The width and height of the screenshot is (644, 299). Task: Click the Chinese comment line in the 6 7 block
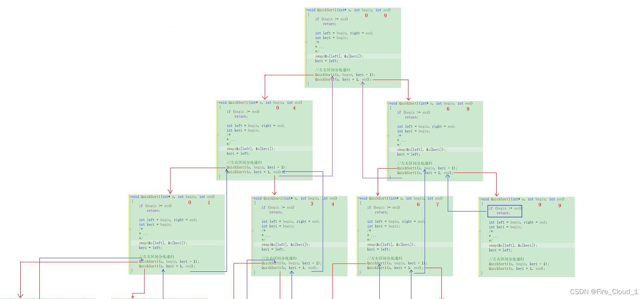click(385, 258)
